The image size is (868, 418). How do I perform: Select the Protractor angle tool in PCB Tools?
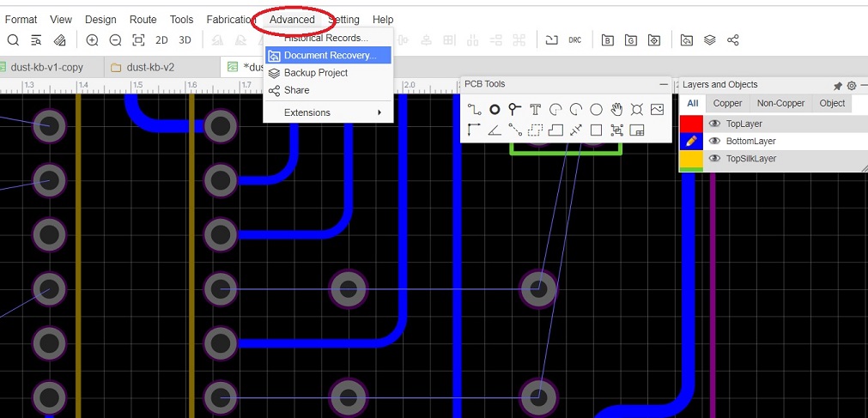tap(495, 130)
